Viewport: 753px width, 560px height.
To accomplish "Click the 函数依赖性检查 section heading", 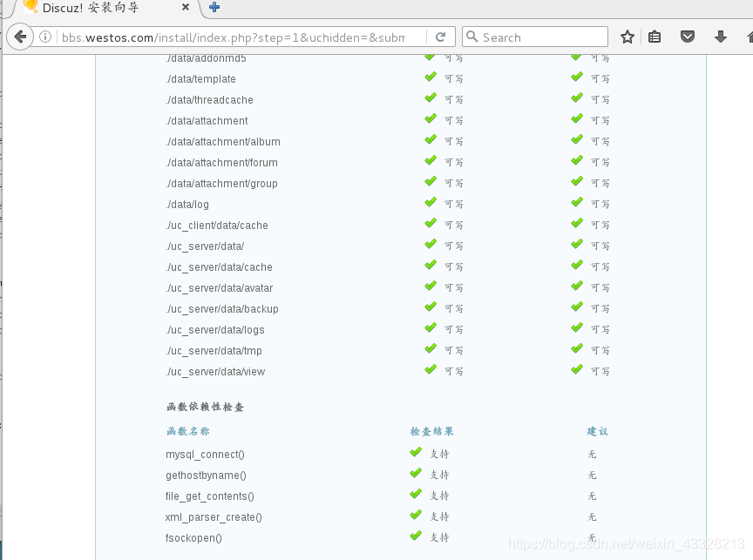I will click(205, 407).
